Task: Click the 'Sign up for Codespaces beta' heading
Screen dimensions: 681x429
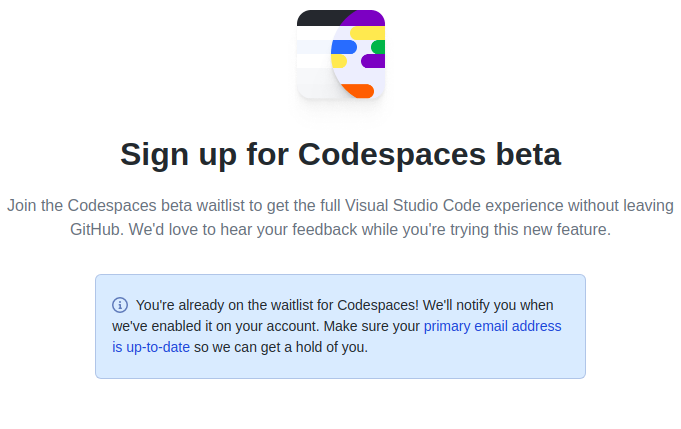Action: [340, 155]
